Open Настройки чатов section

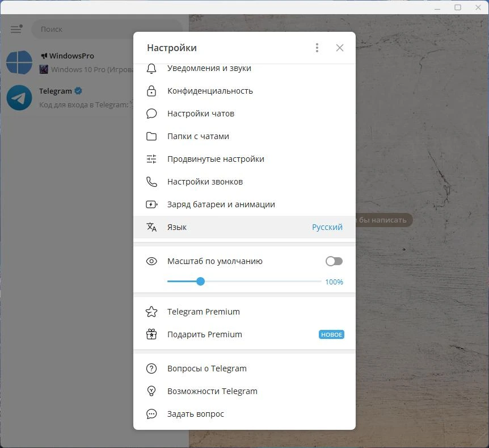[x=244, y=114]
